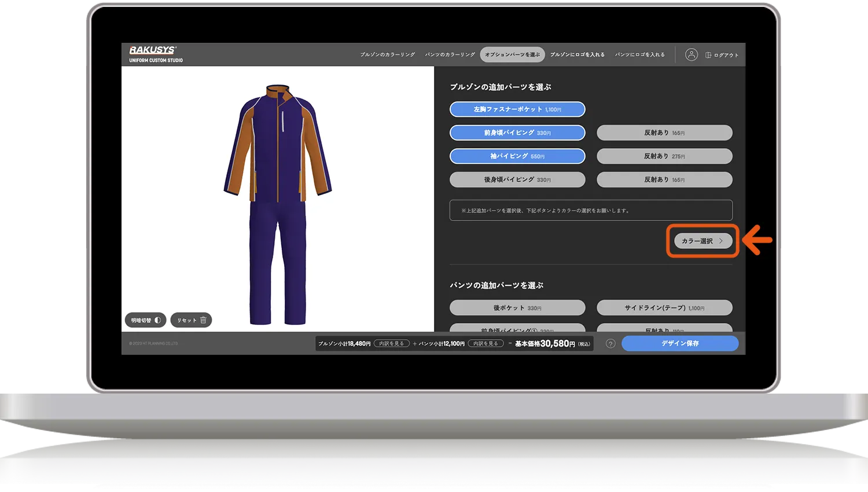Click the デザイン保存 save button
This screenshot has height=492, width=868.
click(680, 343)
